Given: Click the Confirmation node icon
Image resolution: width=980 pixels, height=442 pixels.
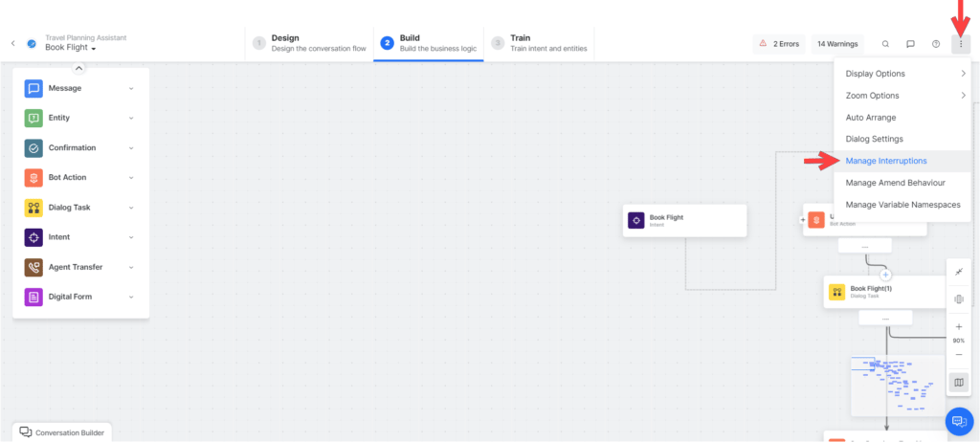Looking at the screenshot, I should [33, 148].
